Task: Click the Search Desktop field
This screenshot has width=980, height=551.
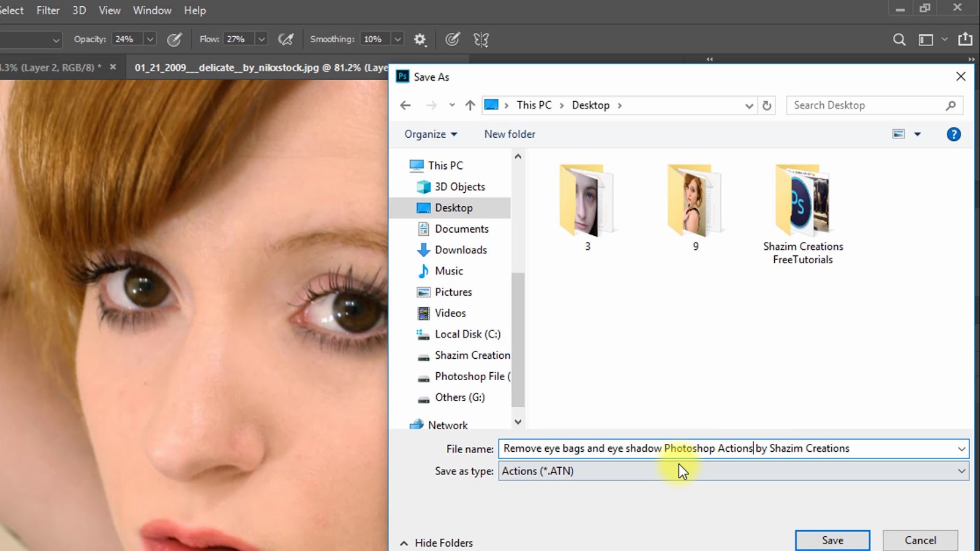Action: click(x=874, y=105)
